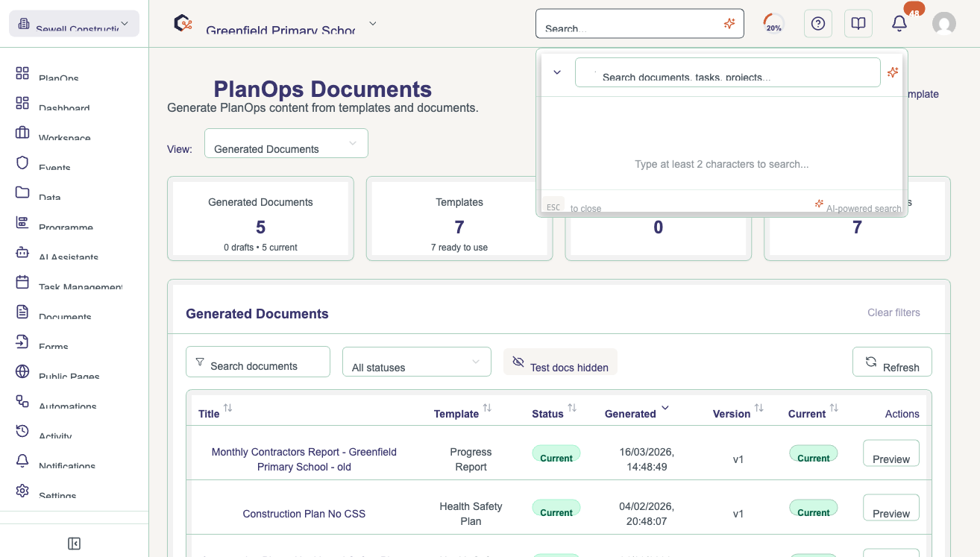Open AI Assistants robot icon

point(22,252)
